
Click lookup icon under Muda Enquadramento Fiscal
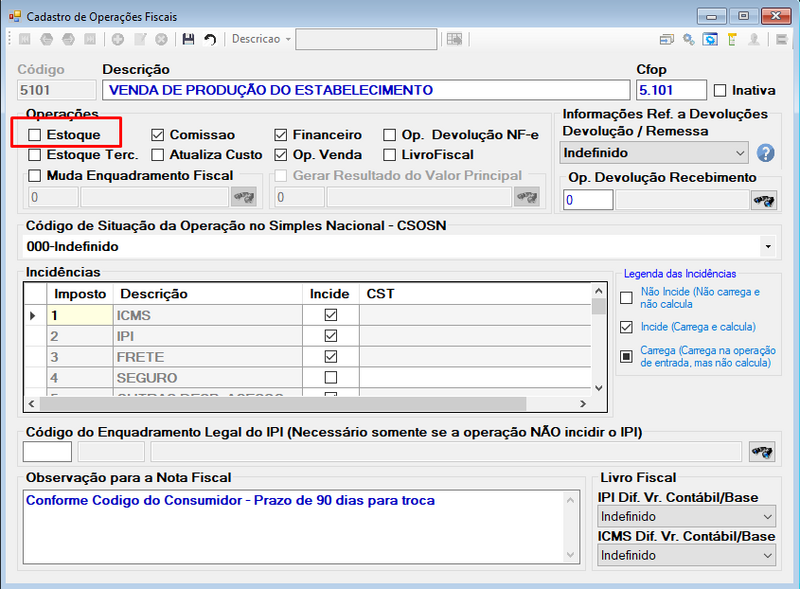click(x=244, y=197)
